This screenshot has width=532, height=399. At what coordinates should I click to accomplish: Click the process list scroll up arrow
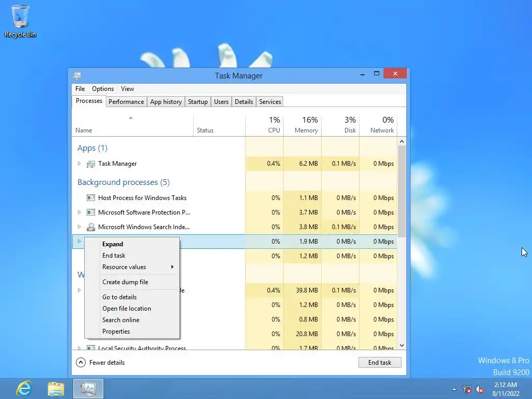pos(402,141)
